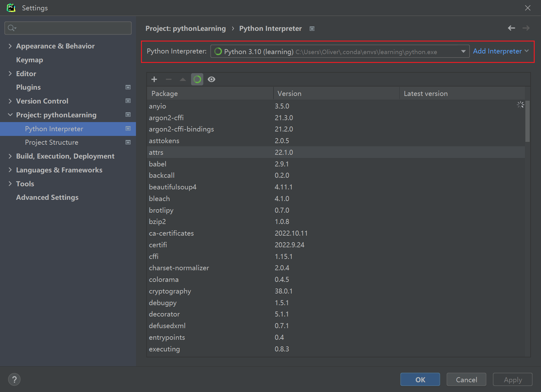The image size is (541, 392).
Task: Select the beautifulsoup4 package row
Action: tap(336, 187)
